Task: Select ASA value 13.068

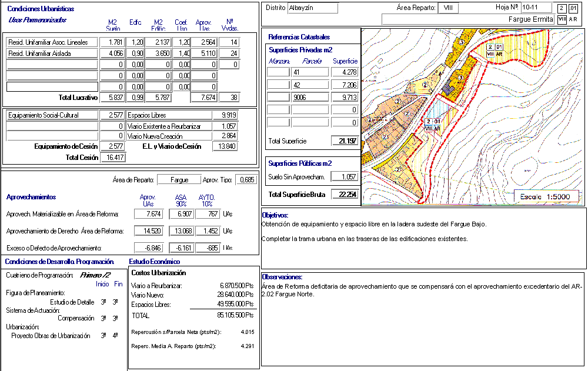Action: pyautogui.click(x=181, y=231)
